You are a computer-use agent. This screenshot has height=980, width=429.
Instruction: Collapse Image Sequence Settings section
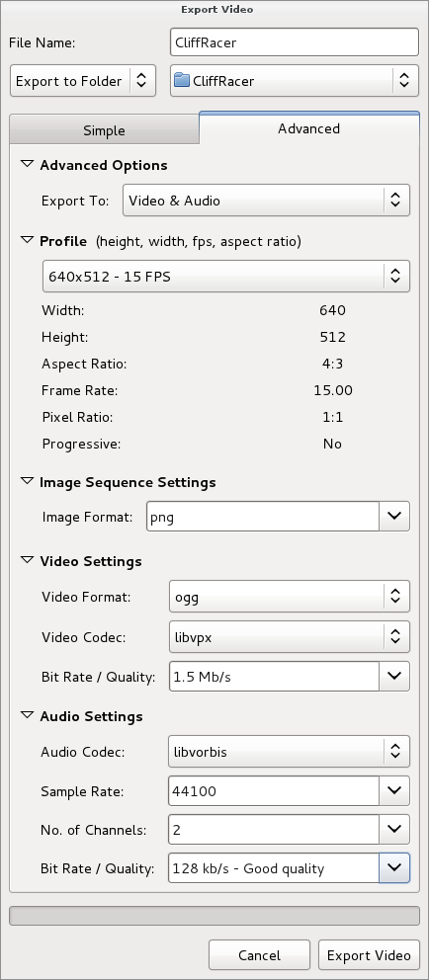tap(27, 481)
